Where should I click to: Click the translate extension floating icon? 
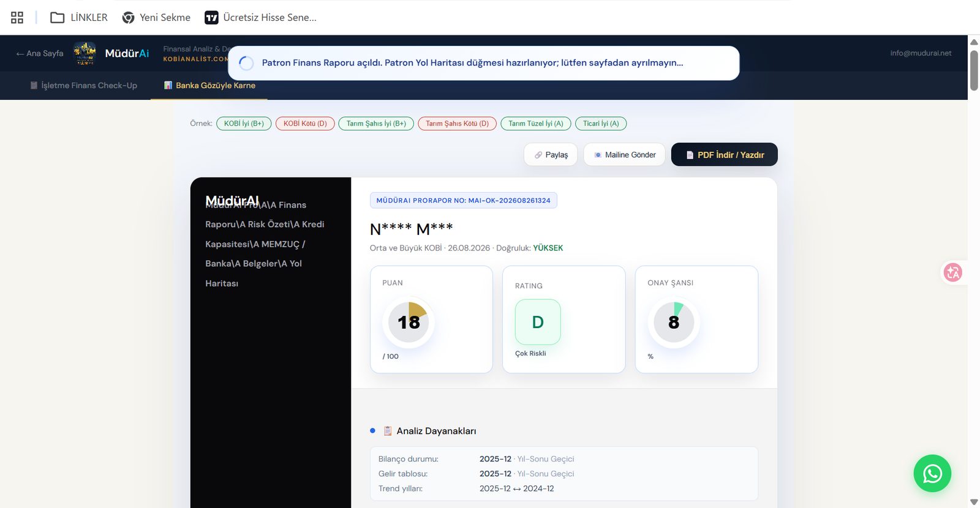[x=952, y=272]
